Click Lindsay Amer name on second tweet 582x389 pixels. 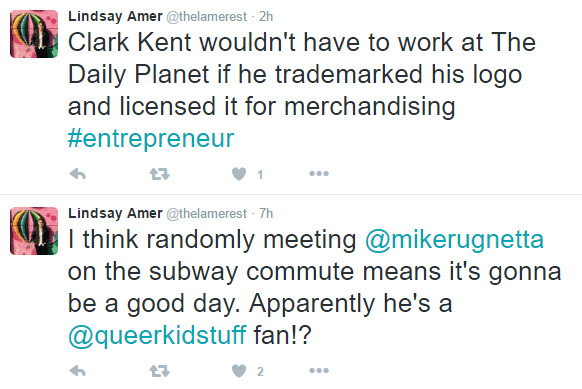pos(115,213)
